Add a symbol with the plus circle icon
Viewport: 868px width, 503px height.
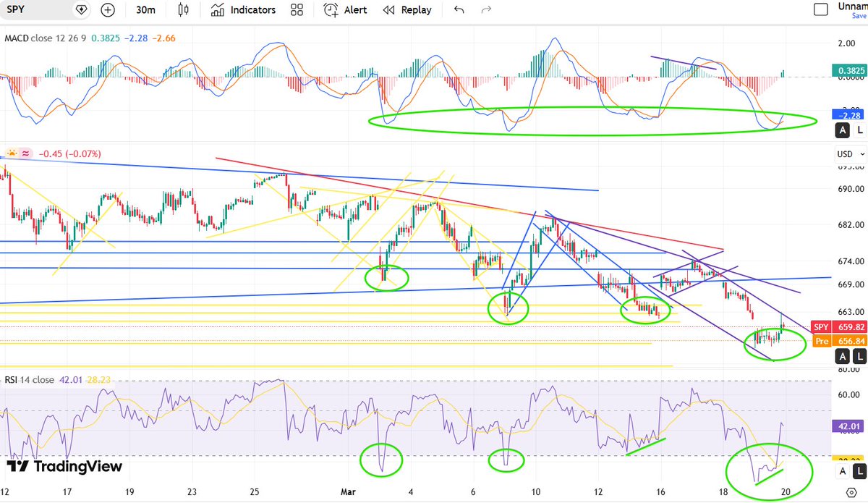tap(108, 10)
